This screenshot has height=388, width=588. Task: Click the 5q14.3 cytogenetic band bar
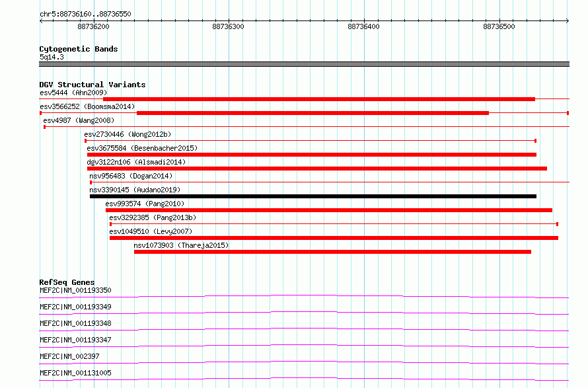pyautogui.click(x=304, y=64)
